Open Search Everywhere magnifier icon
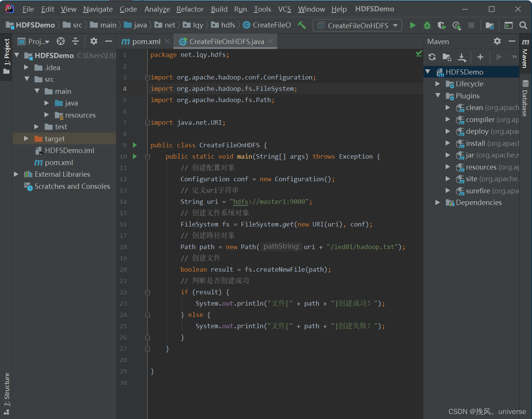The height and width of the screenshot is (419, 532). pos(523,25)
